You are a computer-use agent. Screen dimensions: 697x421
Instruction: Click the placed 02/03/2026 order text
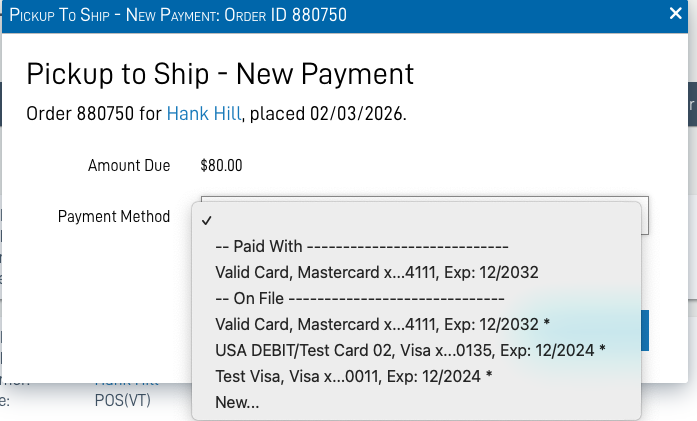tap(327, 113)
